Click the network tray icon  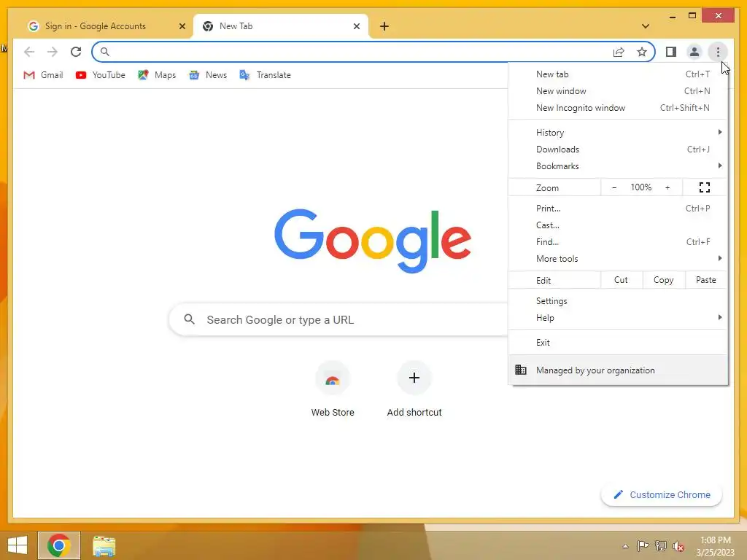661,546
